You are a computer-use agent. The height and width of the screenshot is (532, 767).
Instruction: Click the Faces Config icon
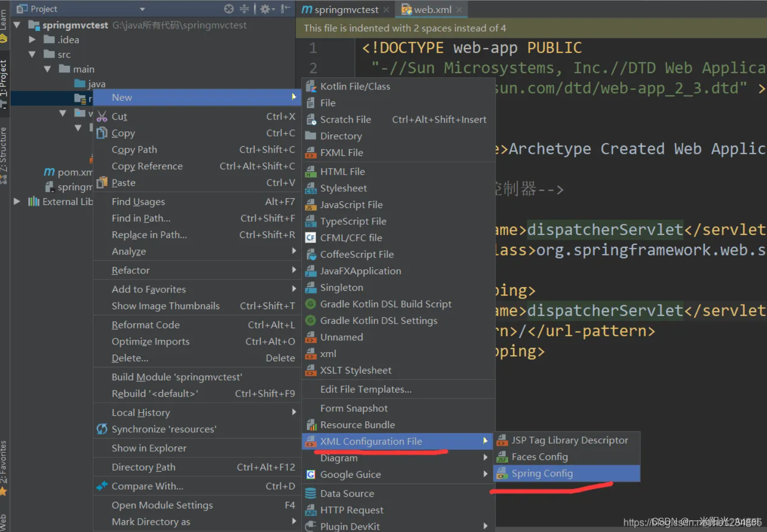point(502,457)
